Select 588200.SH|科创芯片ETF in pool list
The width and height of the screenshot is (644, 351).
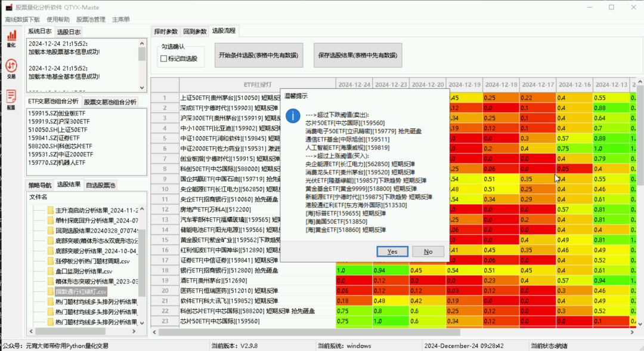[60, 146]
